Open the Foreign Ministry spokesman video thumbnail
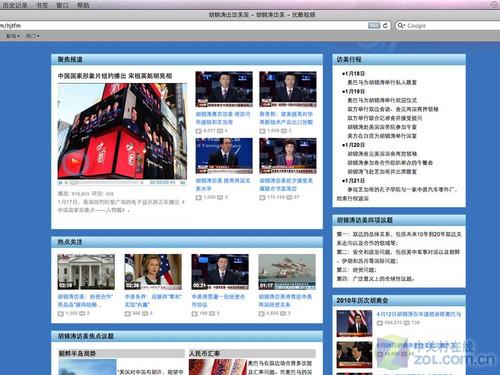Viewport: 500px width, 375px height. point(224,156)
